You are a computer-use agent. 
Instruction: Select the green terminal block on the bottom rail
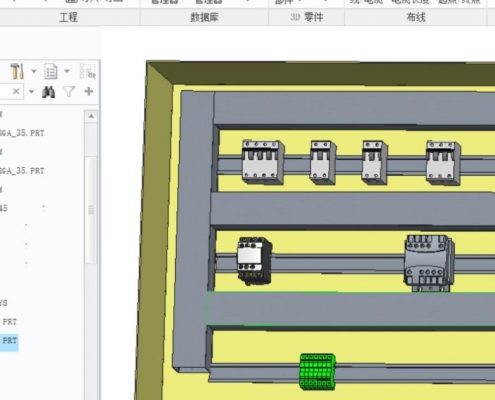317,372
